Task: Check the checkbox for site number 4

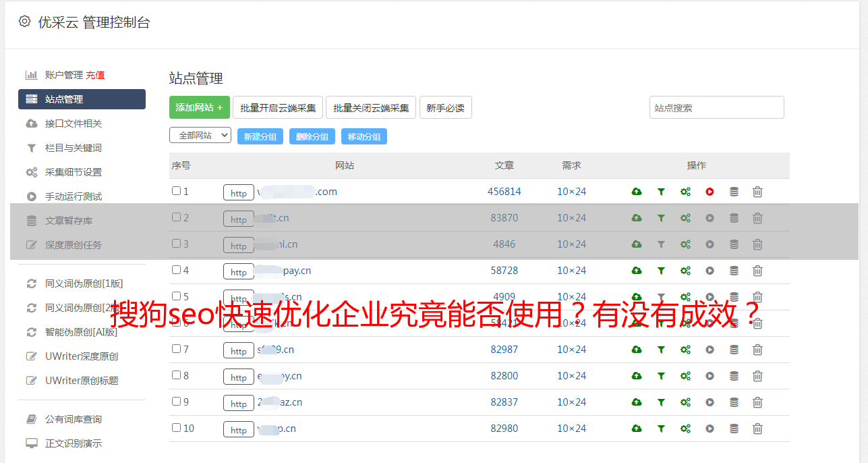Action: point(176,270)
